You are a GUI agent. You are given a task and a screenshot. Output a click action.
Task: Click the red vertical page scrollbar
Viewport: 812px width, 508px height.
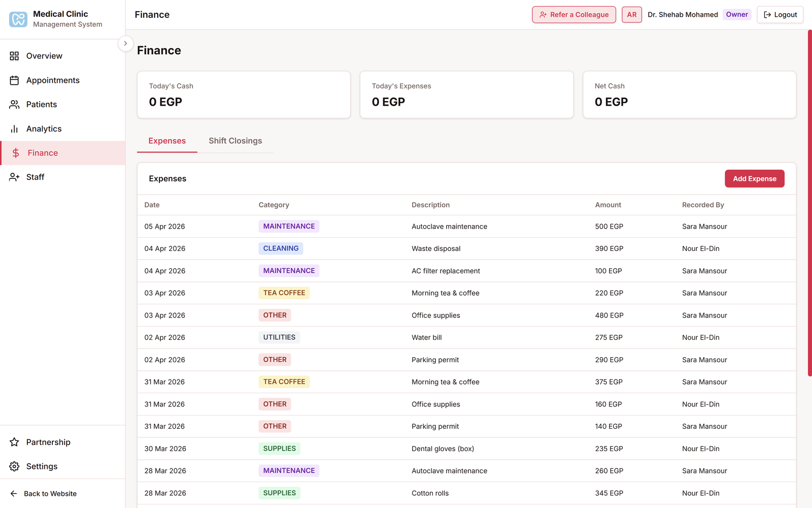pyautogui.click(x=809, y=203)
